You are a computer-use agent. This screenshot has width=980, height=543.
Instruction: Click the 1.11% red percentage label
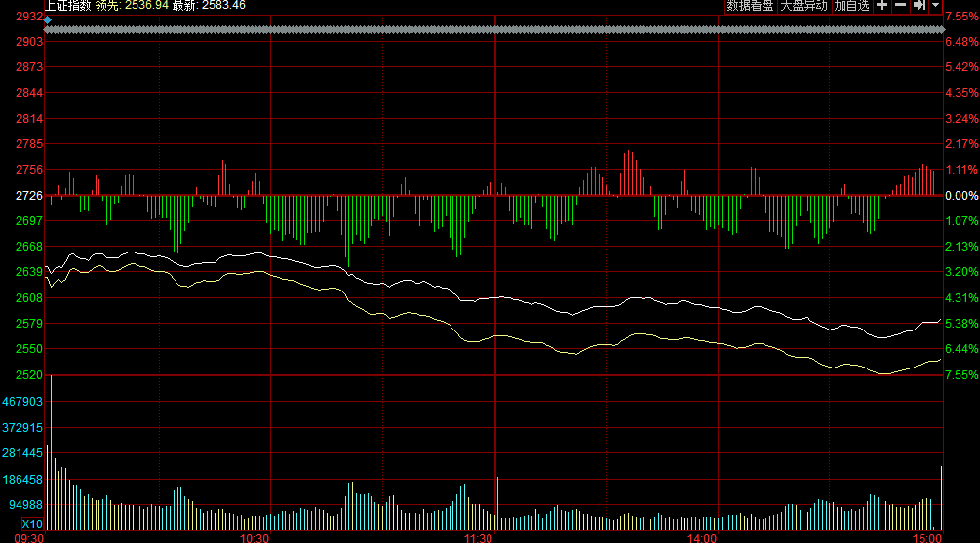[x=961, y=170]
